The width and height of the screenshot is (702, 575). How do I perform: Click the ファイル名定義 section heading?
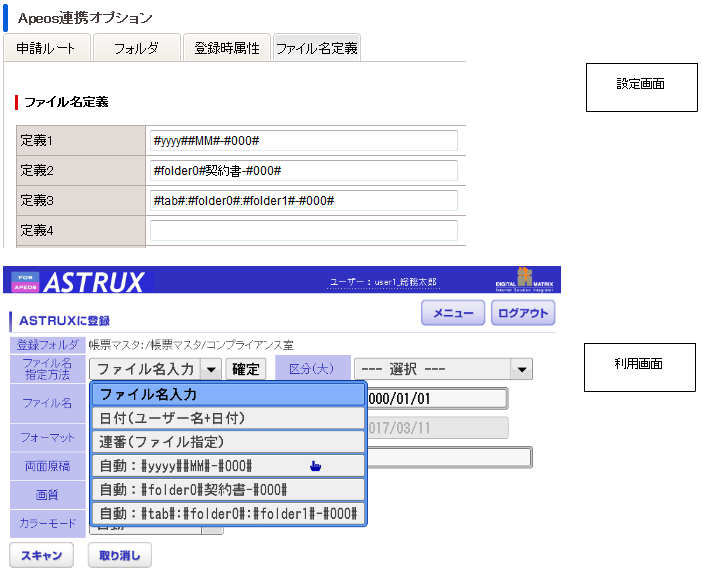coord(66,102)
